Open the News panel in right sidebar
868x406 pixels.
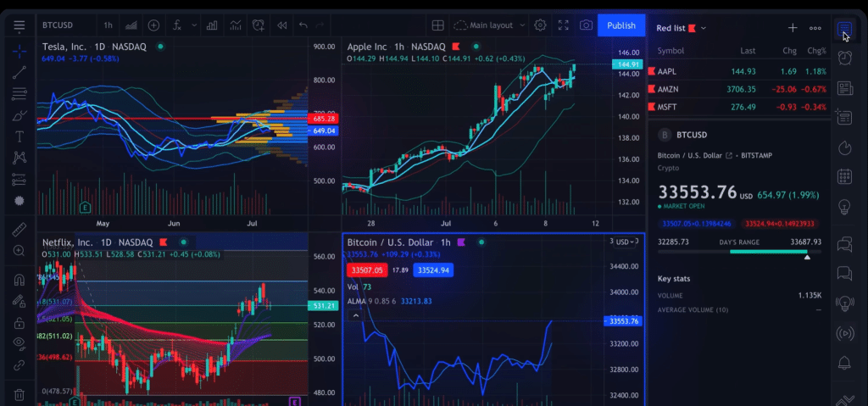coord(844,87)
